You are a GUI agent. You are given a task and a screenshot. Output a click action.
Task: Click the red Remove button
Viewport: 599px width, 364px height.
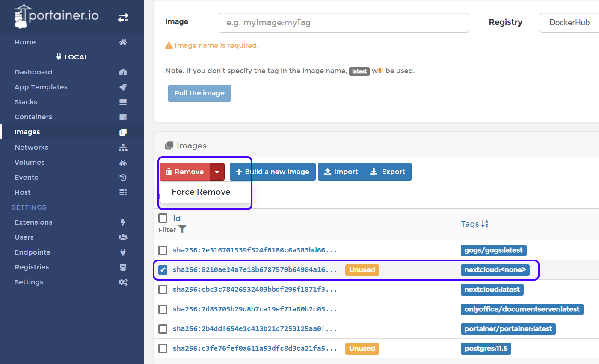click(185, 172)
